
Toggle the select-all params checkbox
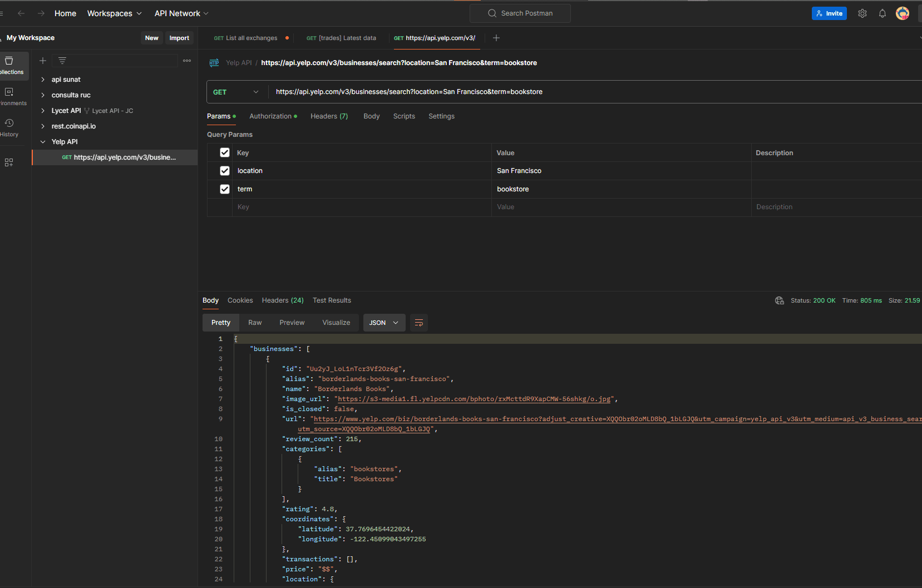225,152
